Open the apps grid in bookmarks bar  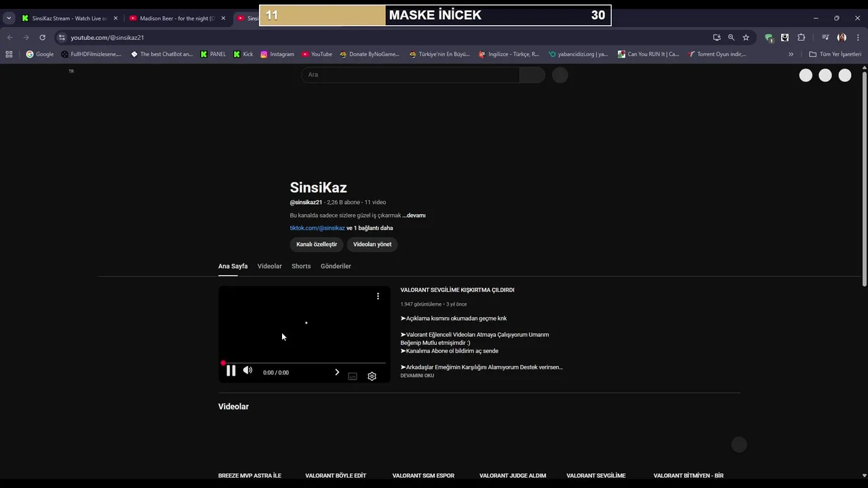click(9, 54)
